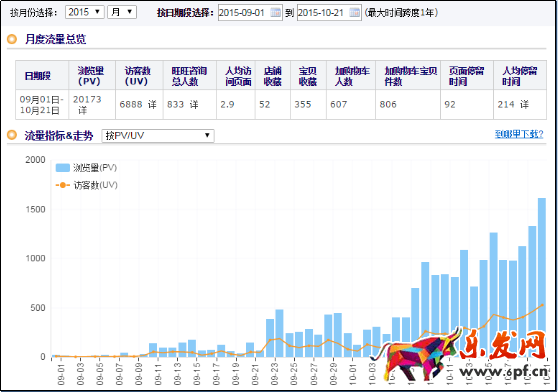This screenshot has width=558, height=392.
Task: Open the start date calendar picker icon
Action: pyautogui.click(x=275, y=12)
